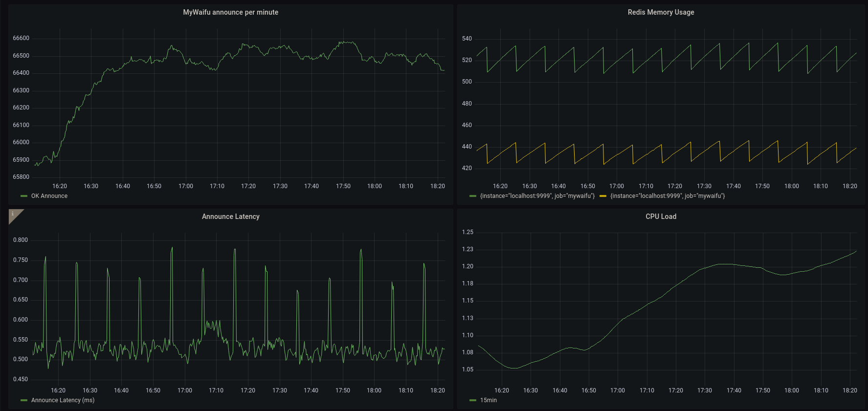Viewport: 868px width, 411px height.
Task: Toggle the Announce Latency (ms) legend series
Action: [63, 400]
